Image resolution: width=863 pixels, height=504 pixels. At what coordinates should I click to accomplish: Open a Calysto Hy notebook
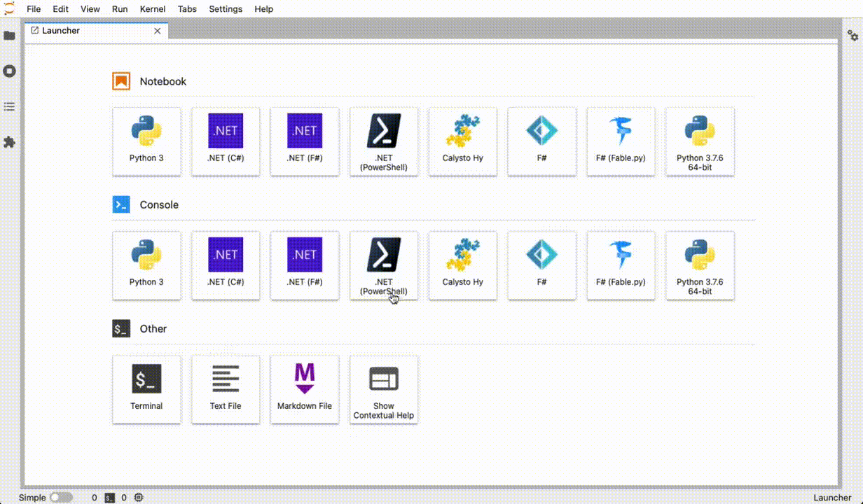(463, 141)
